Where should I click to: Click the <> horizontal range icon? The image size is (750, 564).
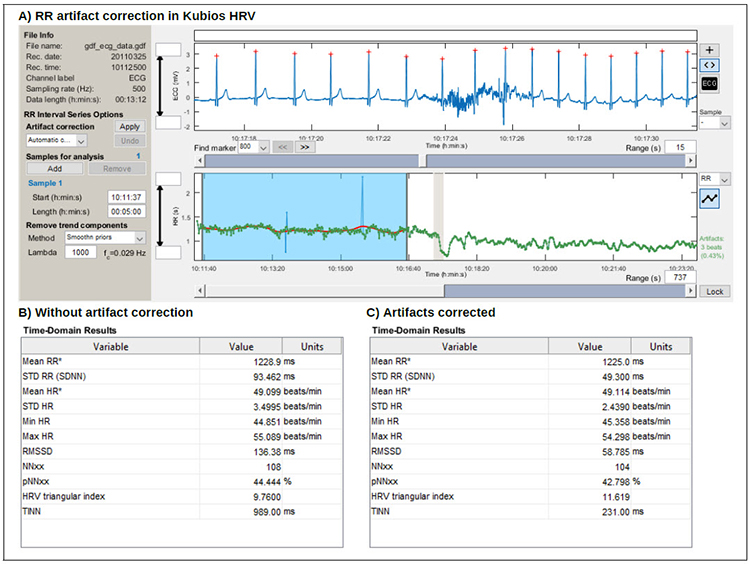point(709,65)
